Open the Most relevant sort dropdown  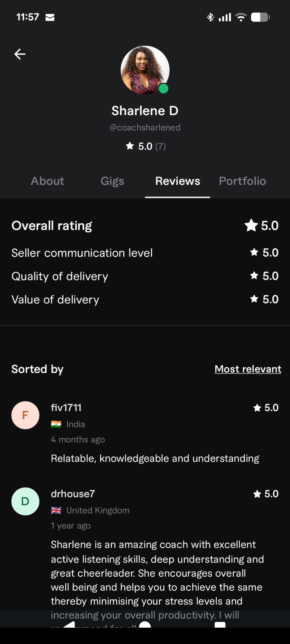click(248, 369)
